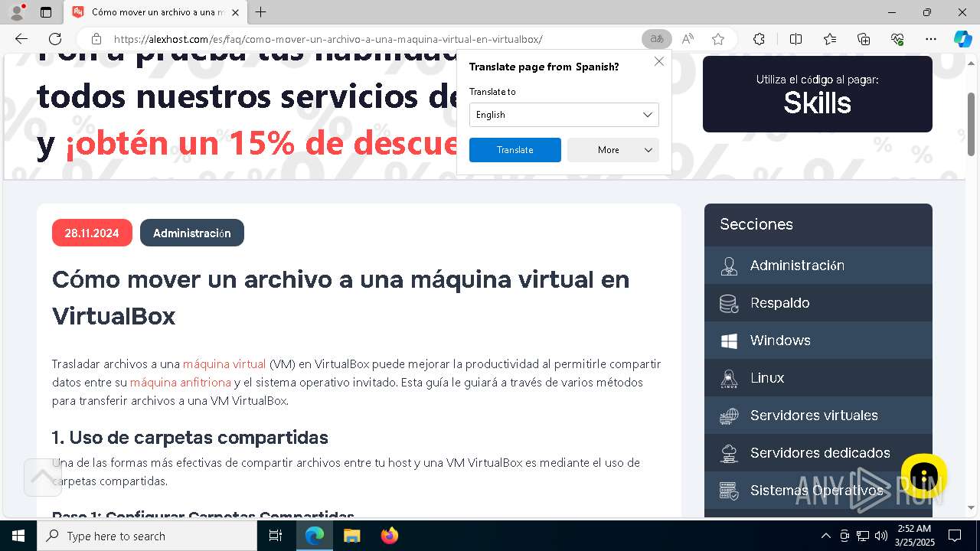
Task: Close the translate popup
Action: [659, 62]
